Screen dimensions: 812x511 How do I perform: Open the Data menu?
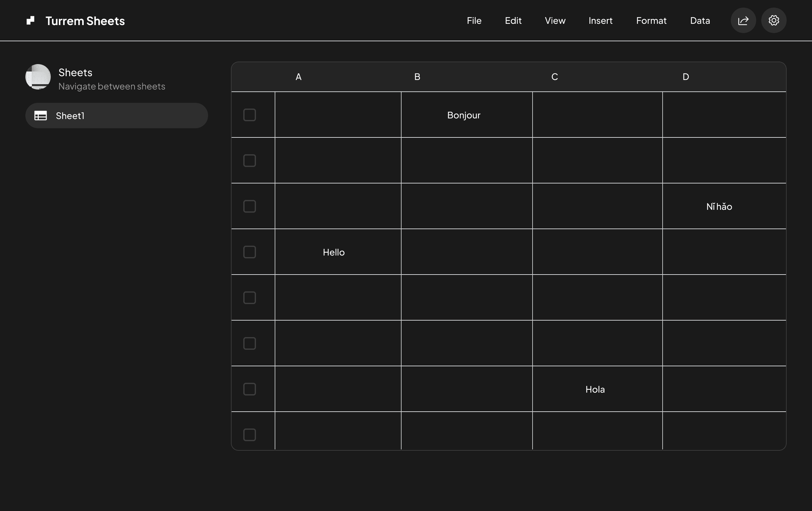click(x=699, y=20)
